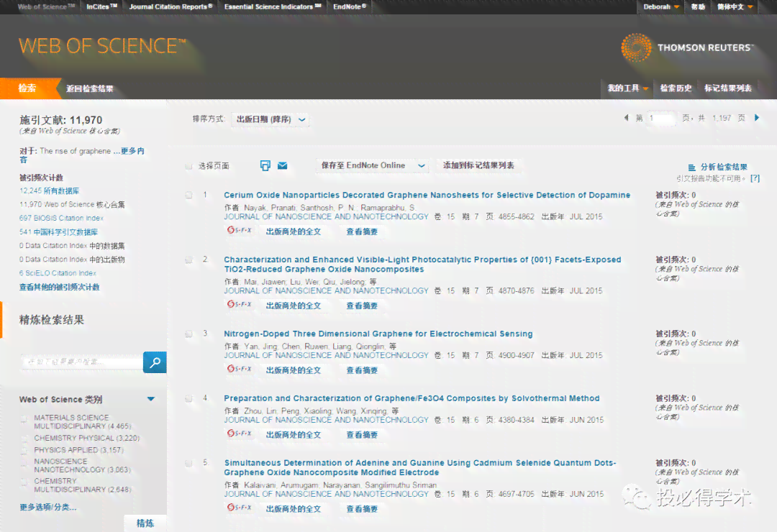The height and width of the screenshot is (532, 777).
Task: Open the 检索 search tab
Action: tap(27, 88)
